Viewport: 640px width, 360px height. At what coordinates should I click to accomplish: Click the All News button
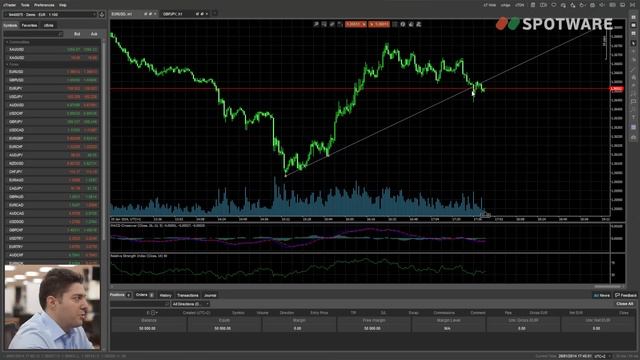point(601,295)
